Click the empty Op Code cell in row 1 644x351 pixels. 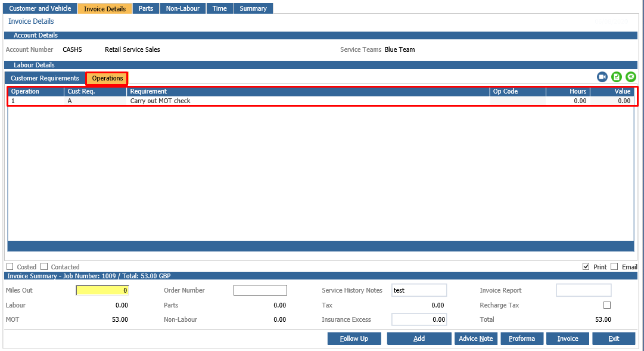coord(518,101)
